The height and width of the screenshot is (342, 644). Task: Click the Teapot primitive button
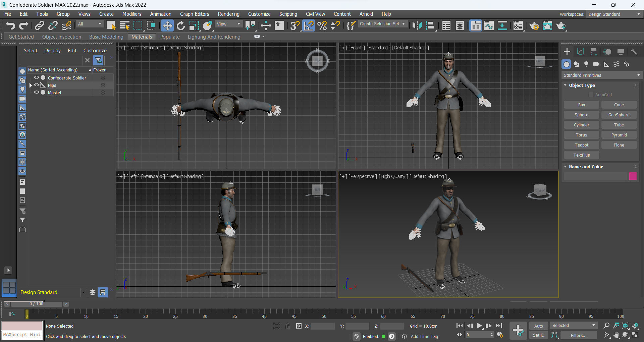point(582,145)
